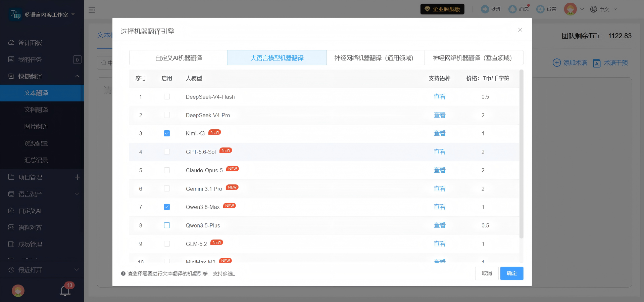View supported languages for DeepSeek-V4-Flash
The height and width of the screenshot is (302, 644).
point(440,97)
